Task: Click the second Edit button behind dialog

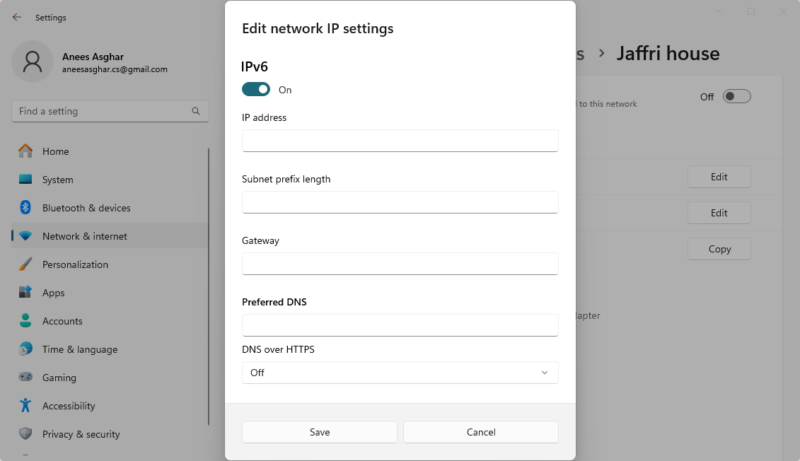Action: pos(719,213)
